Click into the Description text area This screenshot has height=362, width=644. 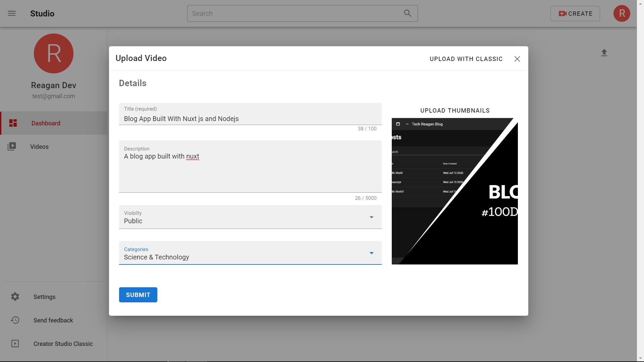tap(250, 169)
